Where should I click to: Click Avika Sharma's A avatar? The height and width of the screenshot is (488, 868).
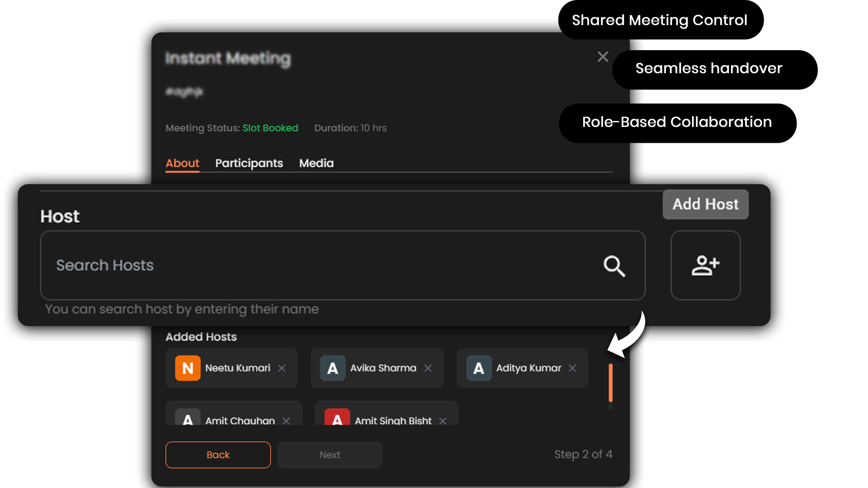pyautogui.click(x=333, y=368)
